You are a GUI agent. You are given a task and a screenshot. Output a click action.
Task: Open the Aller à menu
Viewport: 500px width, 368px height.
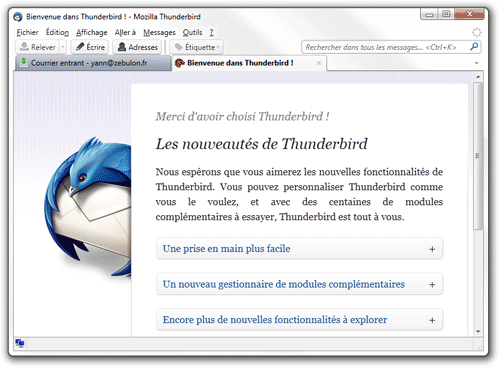tap(125, 32)
